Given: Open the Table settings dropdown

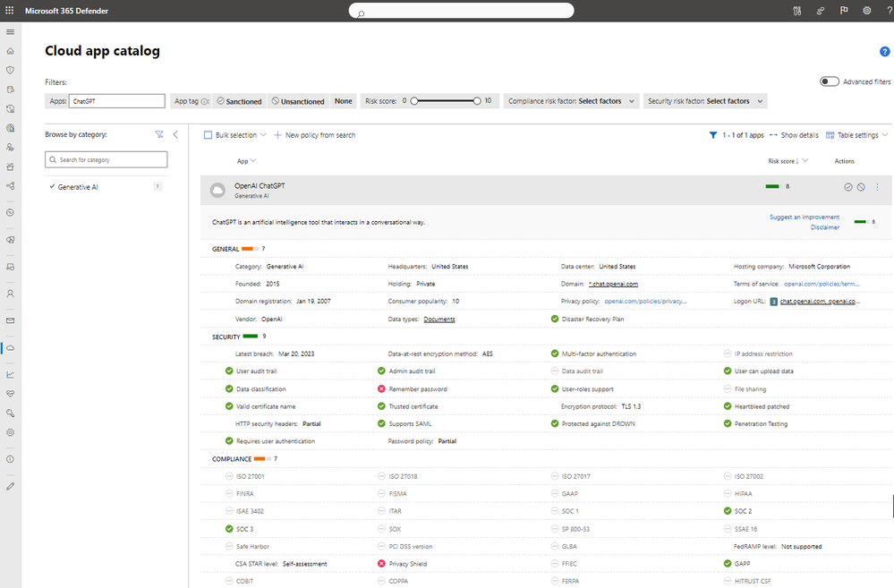Looking at the screenshot, I should [x=857, y=135].
